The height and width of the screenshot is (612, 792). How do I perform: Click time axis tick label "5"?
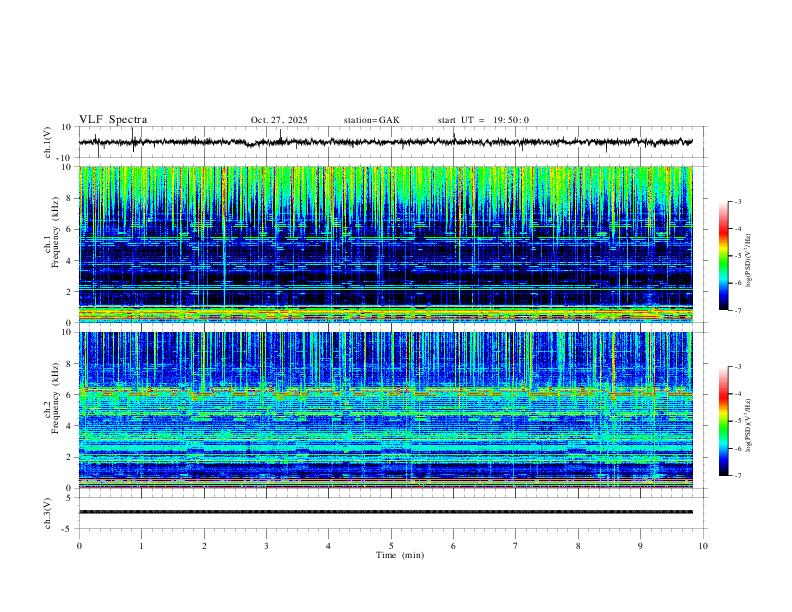[x=391, y=546]
